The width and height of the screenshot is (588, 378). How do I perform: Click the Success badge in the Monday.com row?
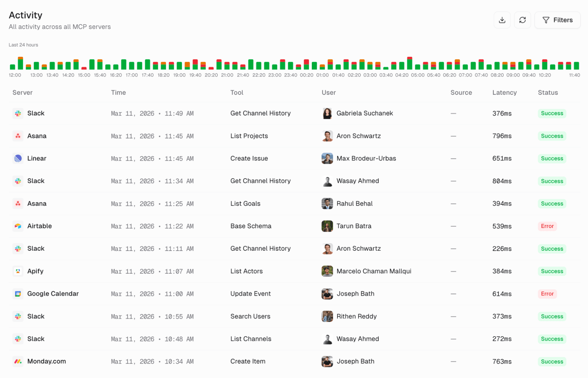click(x=552, y=361)
